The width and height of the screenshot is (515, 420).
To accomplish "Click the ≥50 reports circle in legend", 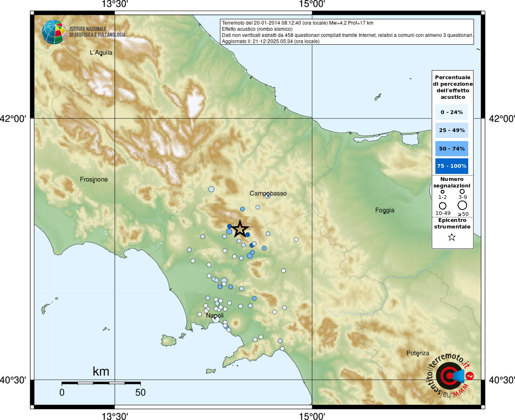I will [x=462, y=205].
